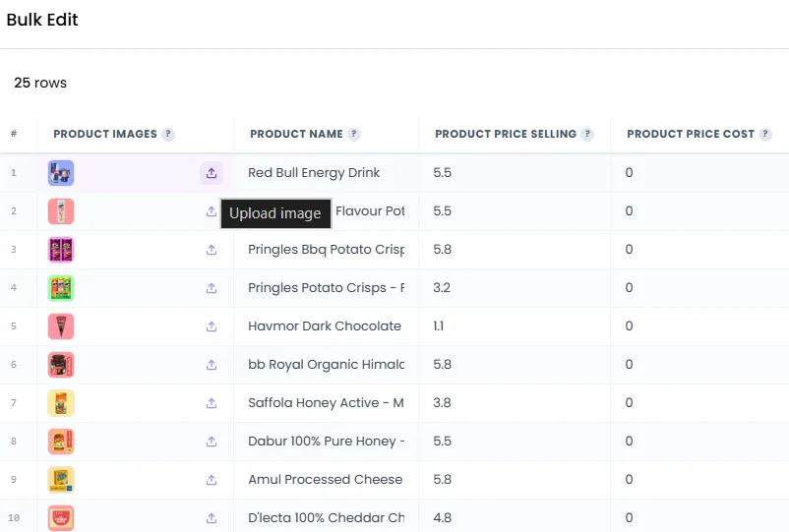Open Red Bull product thumbnail
This screenshot has height=532, width=789.
click(x=61, y=173)
